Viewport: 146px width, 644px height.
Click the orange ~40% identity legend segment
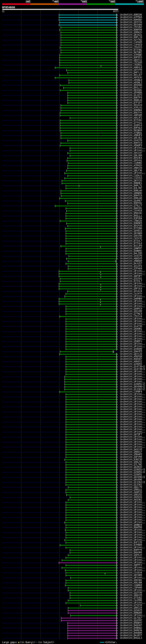click(x=45, y=4)
